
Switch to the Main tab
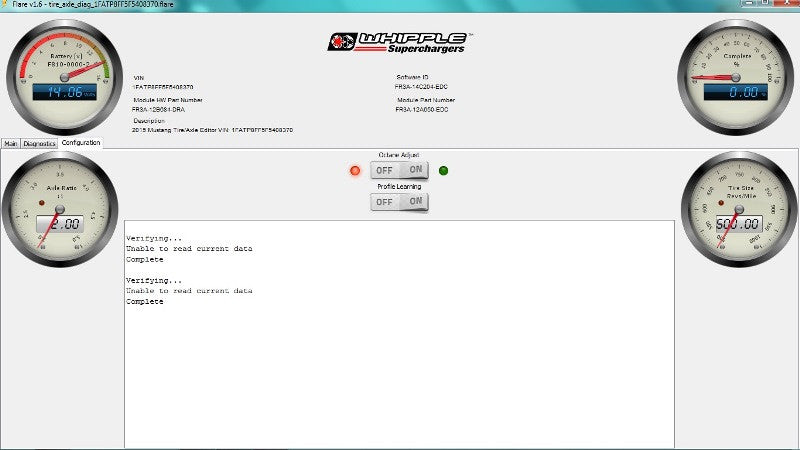[x=10, y=143]
